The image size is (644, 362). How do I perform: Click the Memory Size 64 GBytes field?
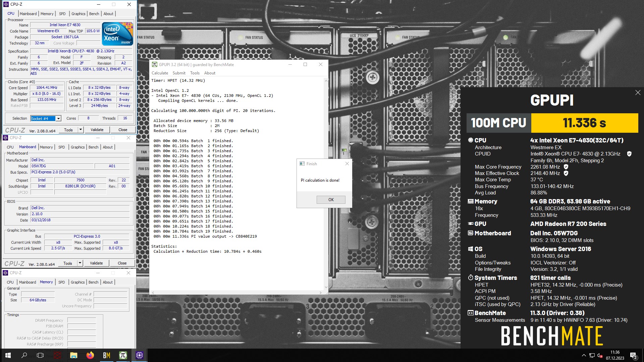[38, 300]
